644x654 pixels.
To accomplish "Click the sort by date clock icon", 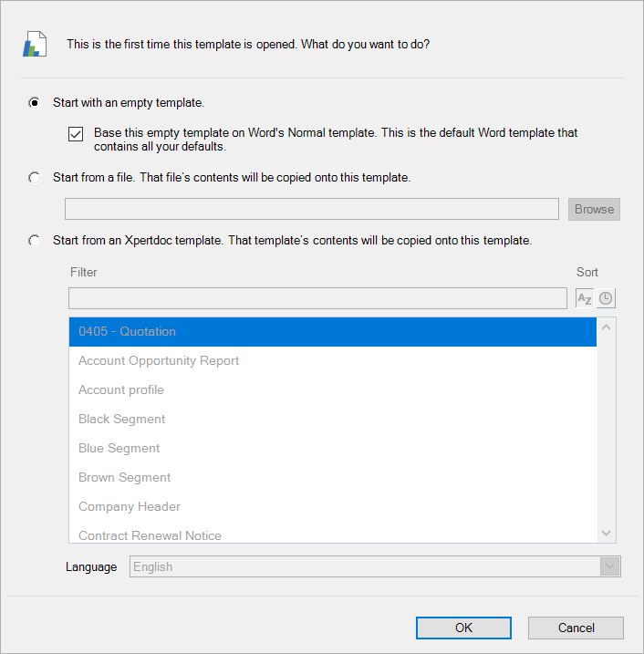I will [606, 298].
